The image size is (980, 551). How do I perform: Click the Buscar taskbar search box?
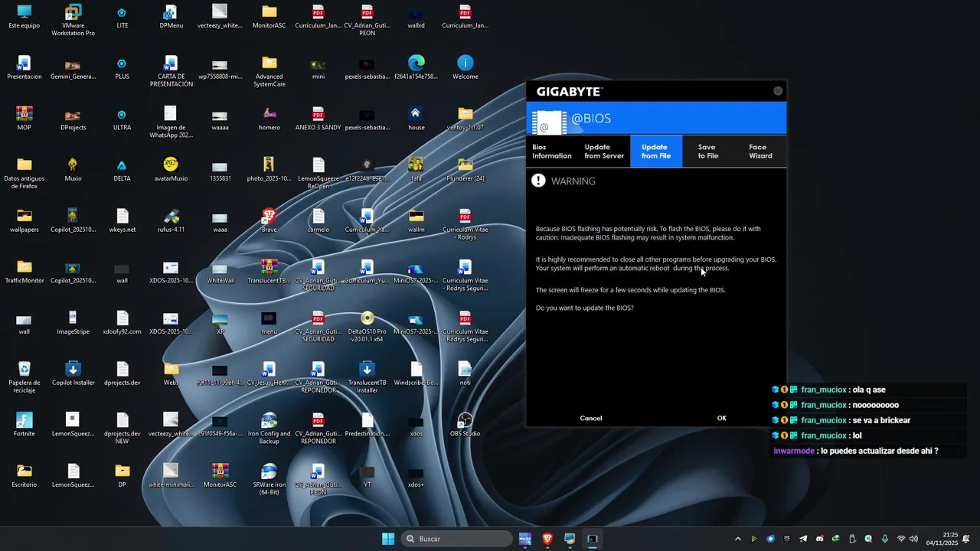(x=457, y=539)
